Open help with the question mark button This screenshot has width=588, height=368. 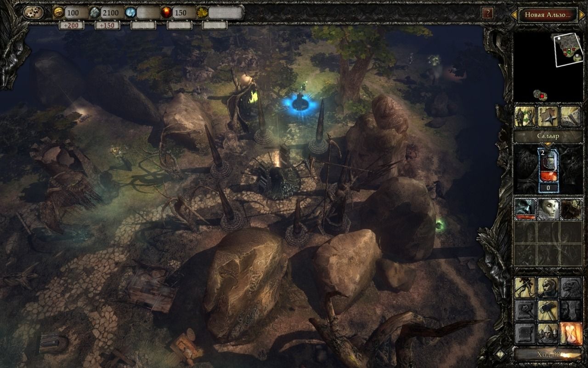point(487,13)
